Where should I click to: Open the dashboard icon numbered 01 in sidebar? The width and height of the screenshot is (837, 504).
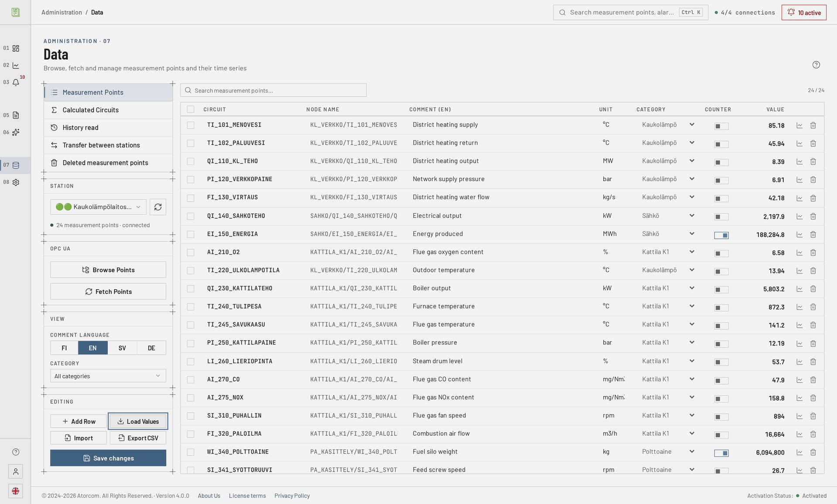[16, 48]
